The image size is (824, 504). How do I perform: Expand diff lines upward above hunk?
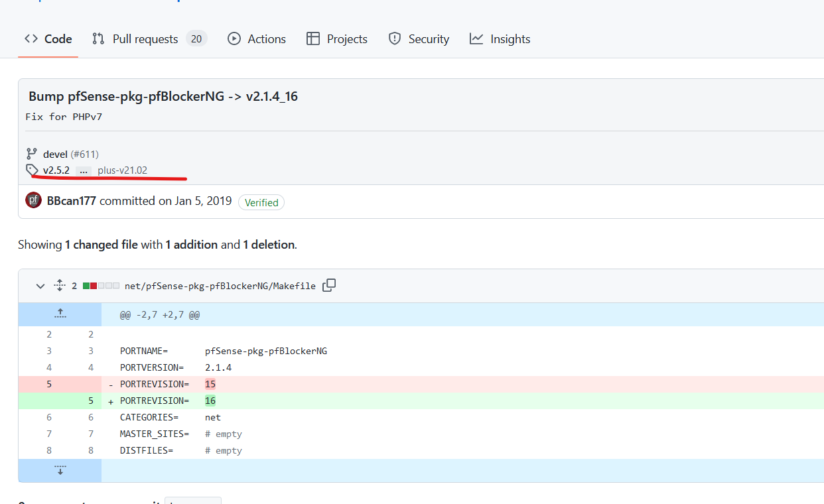(x=60, y=314)
